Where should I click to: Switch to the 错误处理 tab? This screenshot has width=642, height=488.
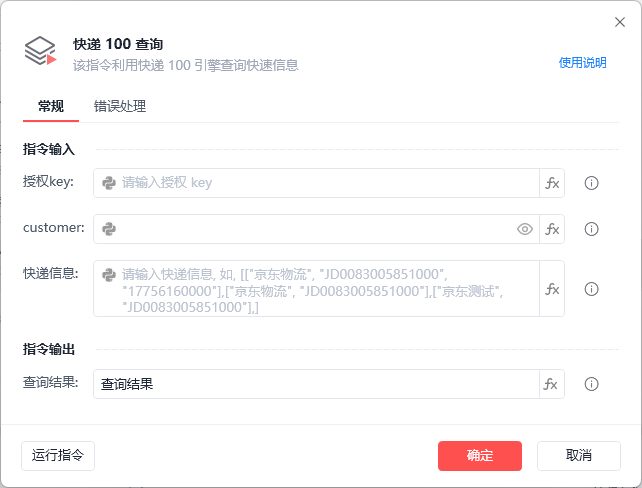pos(120,106)
